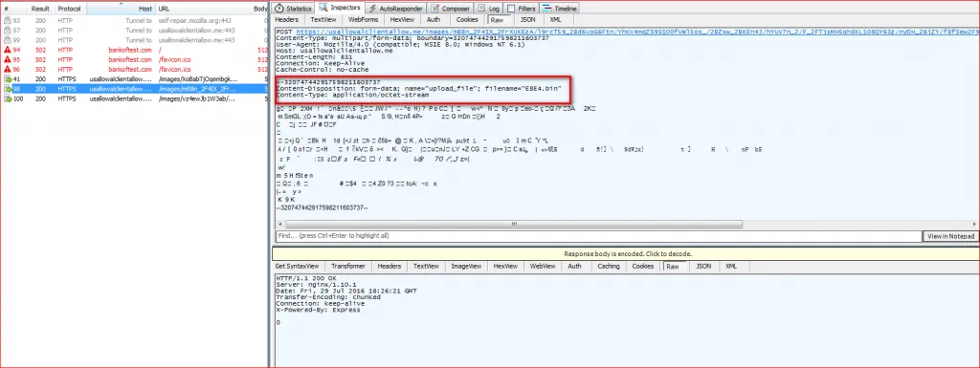Select request WebForms inspector tab
Viewport: 980px width, 368px height.
pos(363,20)
